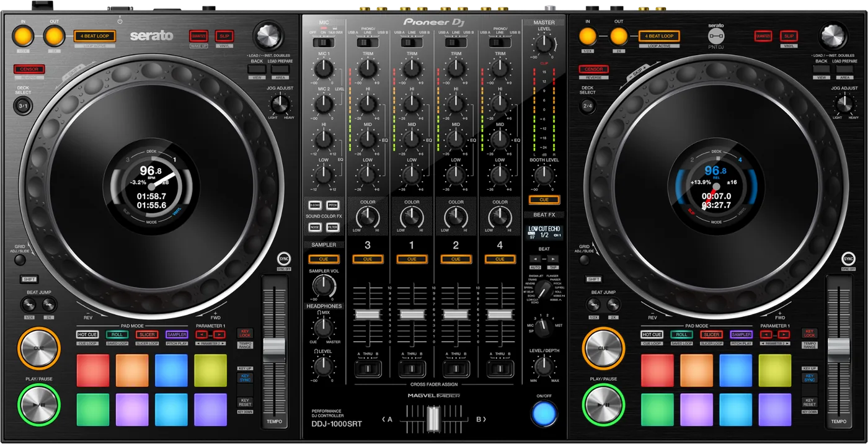
Task: Select SLICER pad mode on left deck
Action: (x=147, y=335)
